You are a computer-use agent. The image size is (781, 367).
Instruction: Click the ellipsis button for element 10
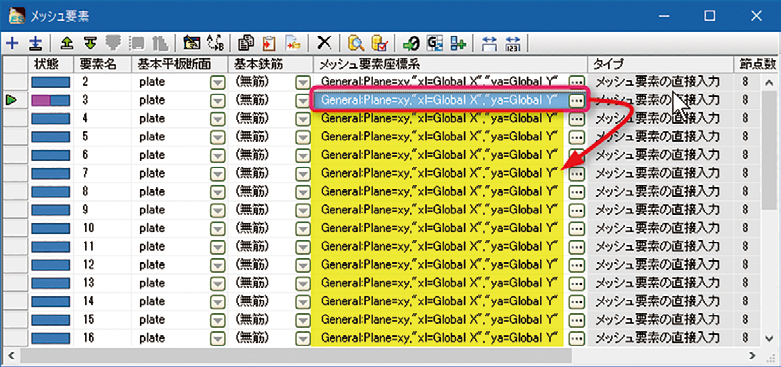pyautogui.click(x=577, y=228)
